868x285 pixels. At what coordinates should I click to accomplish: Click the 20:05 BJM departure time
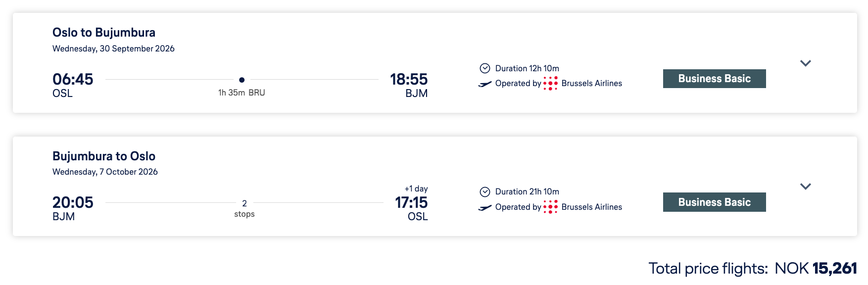(73, 203)
